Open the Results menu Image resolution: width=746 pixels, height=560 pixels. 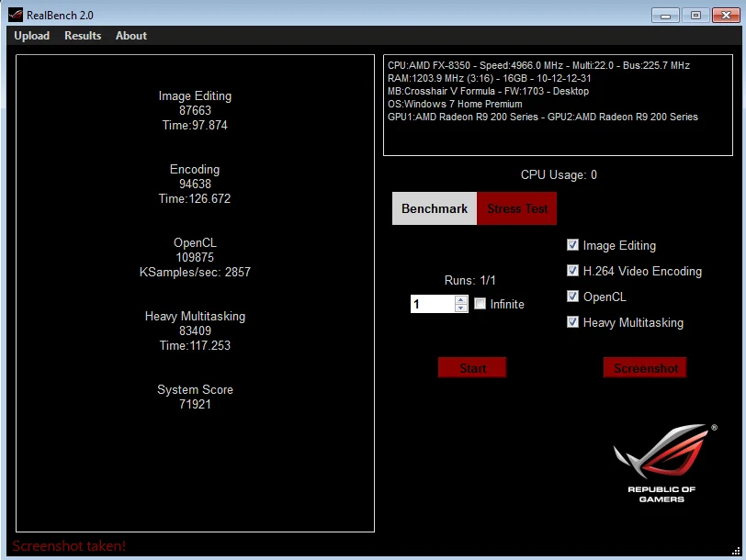click(83, 36)
